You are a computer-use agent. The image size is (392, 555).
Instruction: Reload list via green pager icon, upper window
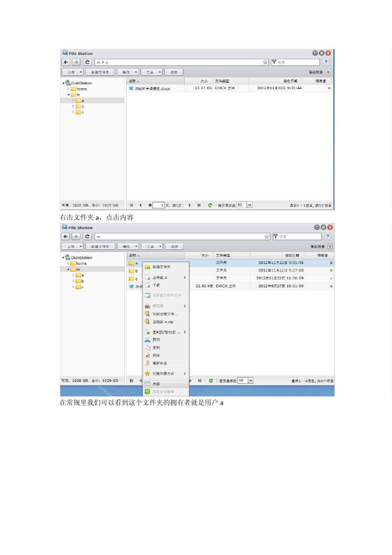210,205
